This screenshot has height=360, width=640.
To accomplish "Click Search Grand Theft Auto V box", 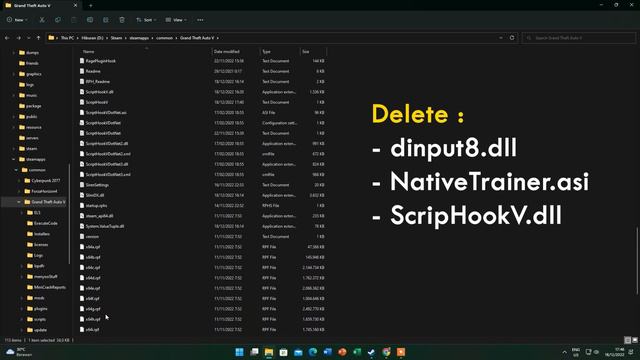I will [x=579, y=38].
